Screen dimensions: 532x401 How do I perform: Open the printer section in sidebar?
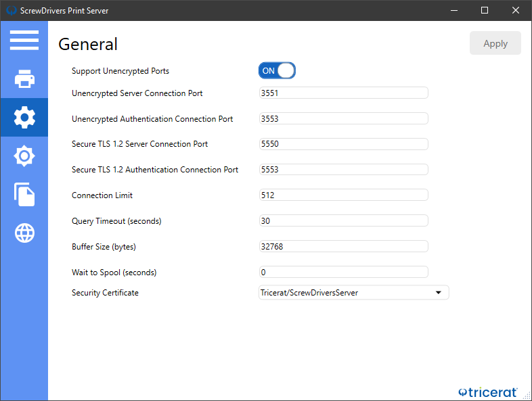coord(24,78)
